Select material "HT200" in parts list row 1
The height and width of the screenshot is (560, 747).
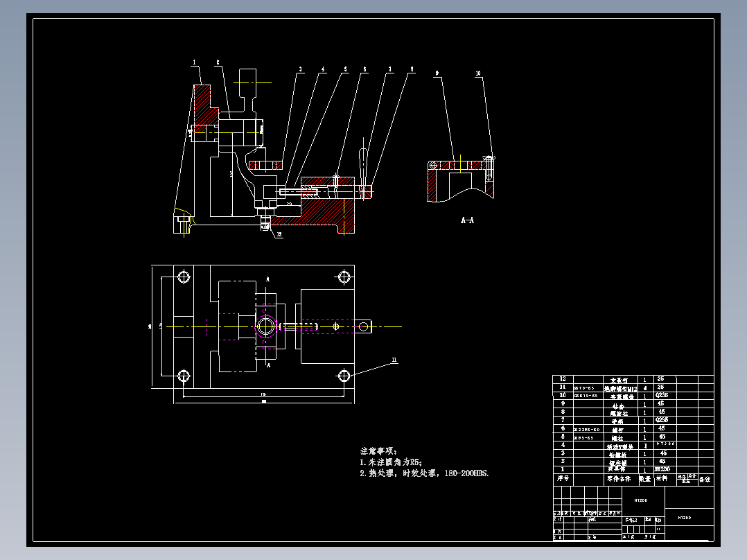coord(662,469)
